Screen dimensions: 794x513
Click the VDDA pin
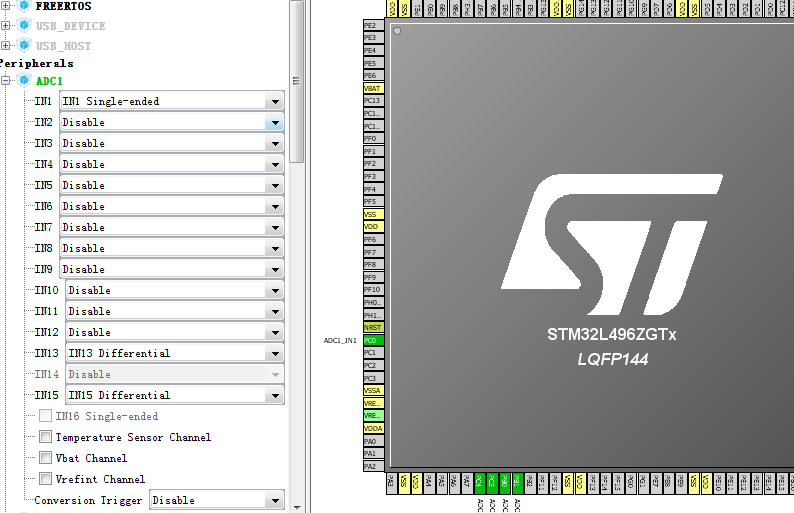[x=373, y=428]
